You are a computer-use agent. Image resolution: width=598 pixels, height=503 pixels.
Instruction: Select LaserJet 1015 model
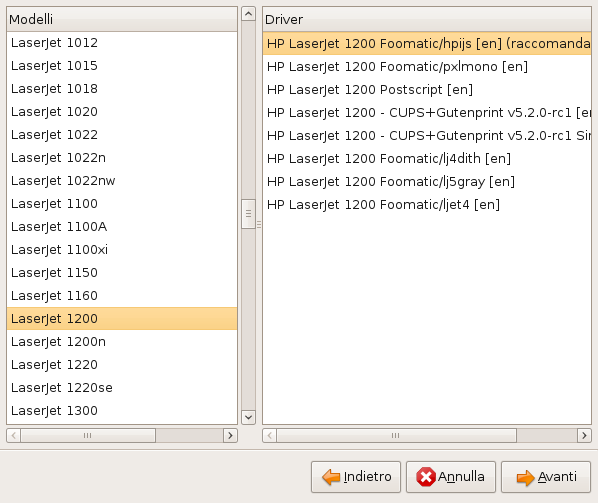click(122, 66)
